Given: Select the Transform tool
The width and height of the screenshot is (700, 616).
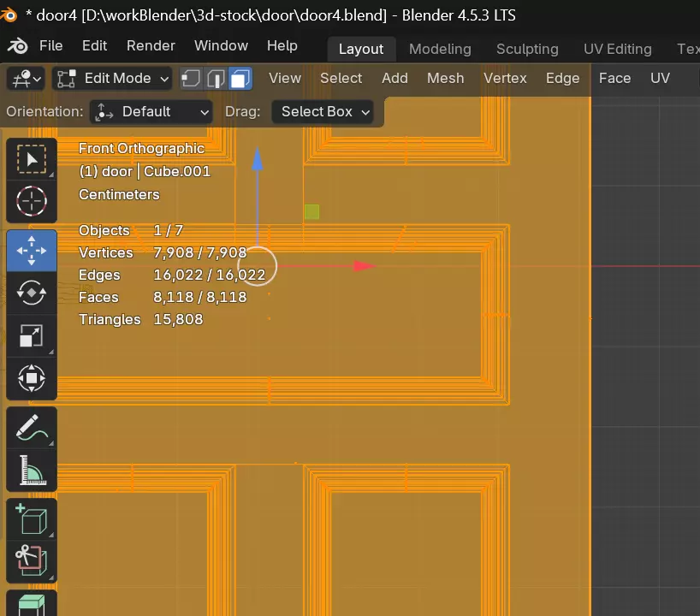Looking at the screenshot, I should click(32, 378).
